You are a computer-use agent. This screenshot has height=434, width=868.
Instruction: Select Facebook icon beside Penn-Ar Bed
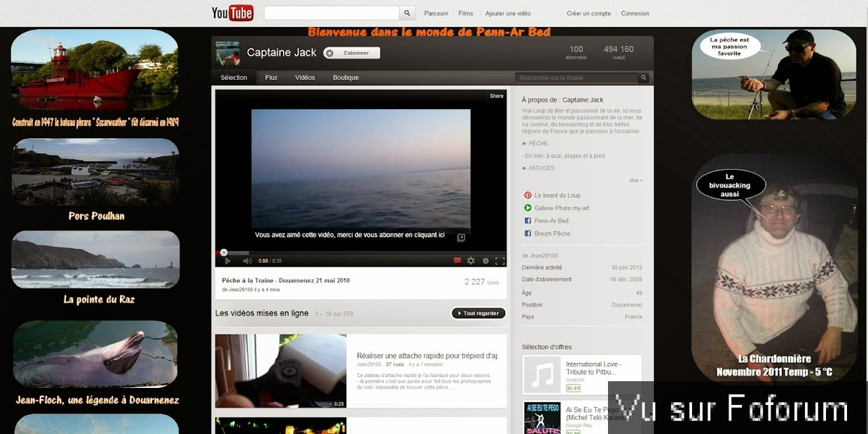527,221
